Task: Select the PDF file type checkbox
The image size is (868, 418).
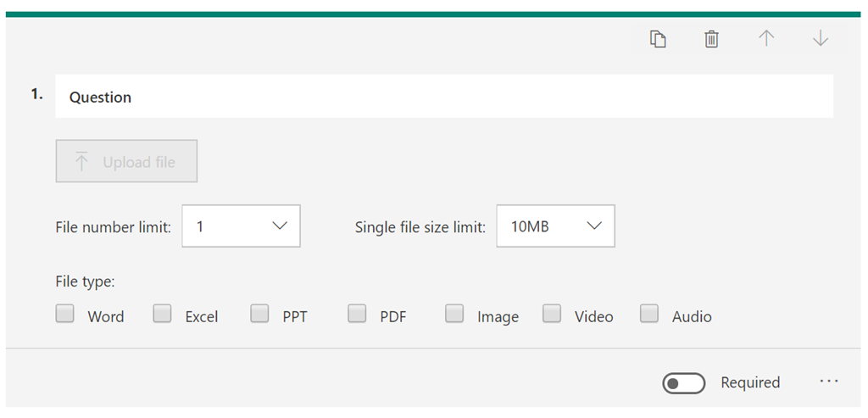Action: point(357,315)
